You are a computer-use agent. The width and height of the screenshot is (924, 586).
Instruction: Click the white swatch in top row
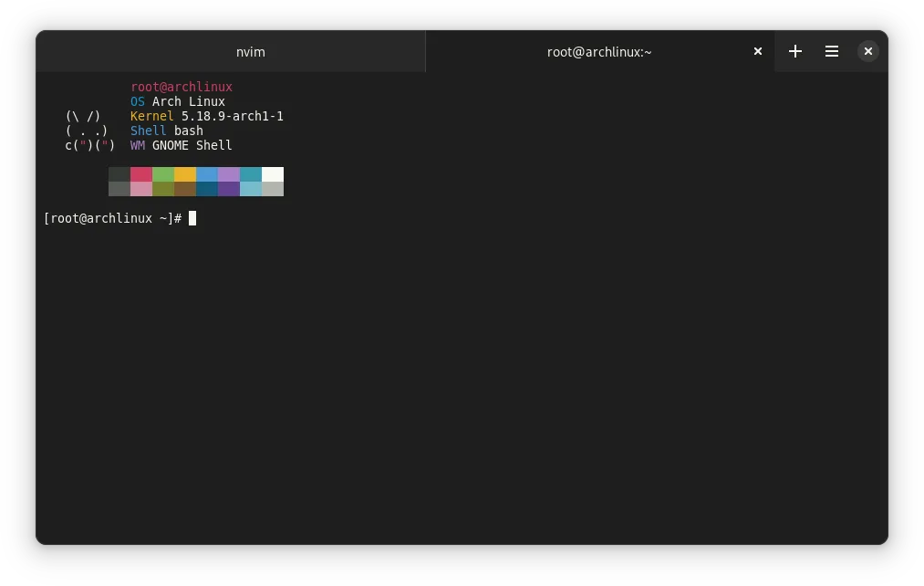273,174
